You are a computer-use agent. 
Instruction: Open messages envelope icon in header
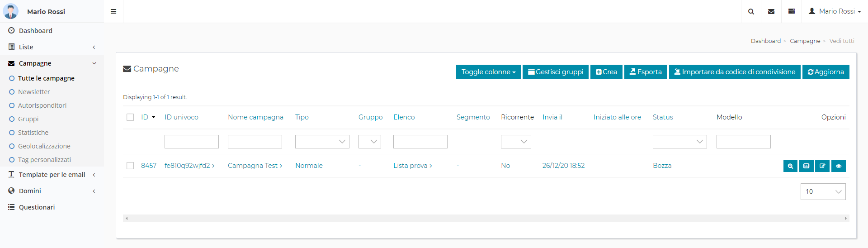click(x=771, y=11)
